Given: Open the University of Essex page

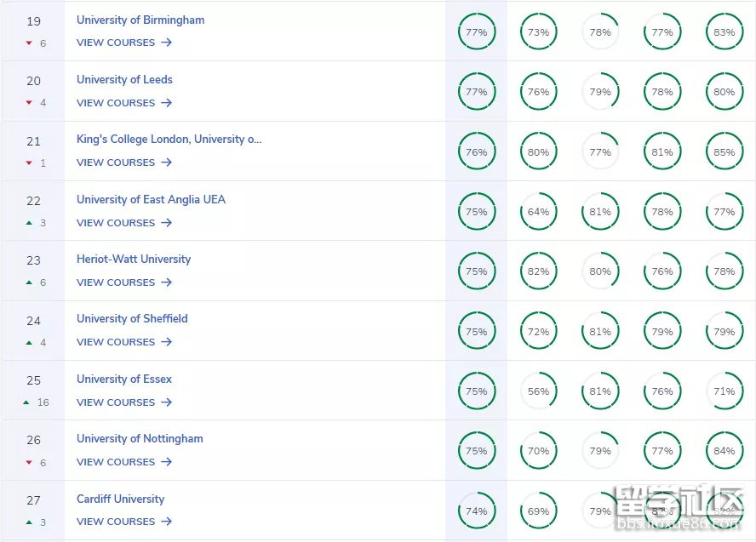Looking at the screenshot, I should [x=124, y=379].
